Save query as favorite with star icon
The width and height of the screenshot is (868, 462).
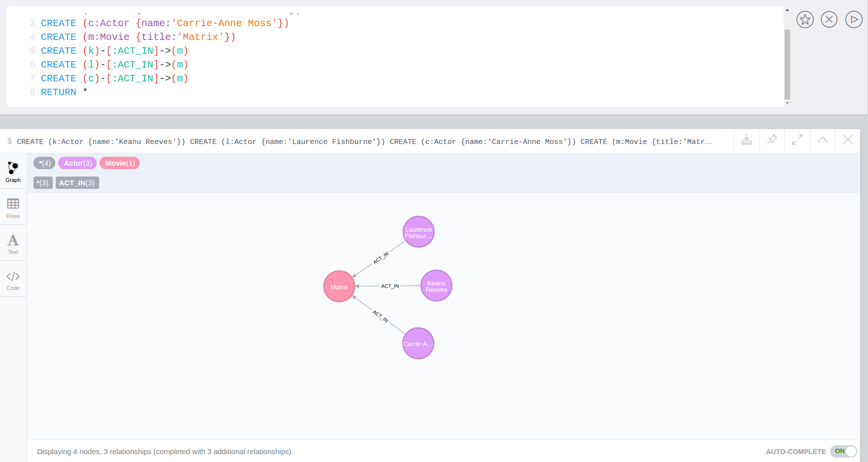click(x=805, y=20)
